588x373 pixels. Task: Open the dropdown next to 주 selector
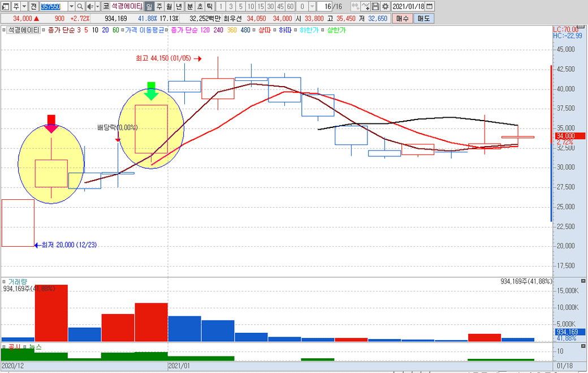click(x=24, y=6)
